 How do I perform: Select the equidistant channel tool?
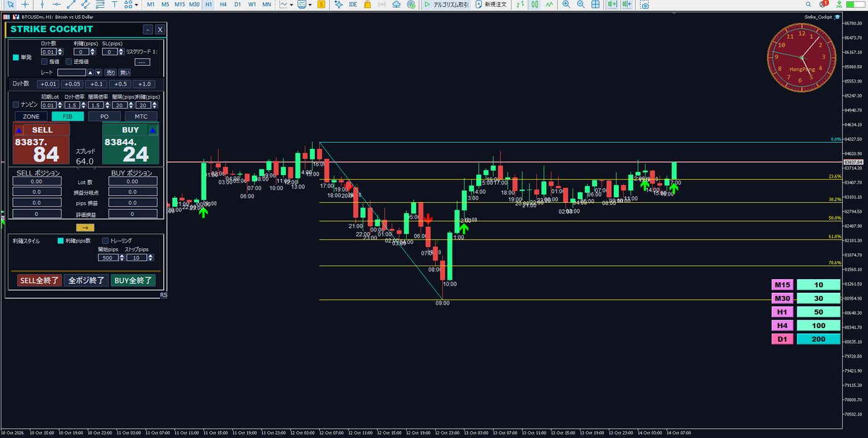pos(86,4)
